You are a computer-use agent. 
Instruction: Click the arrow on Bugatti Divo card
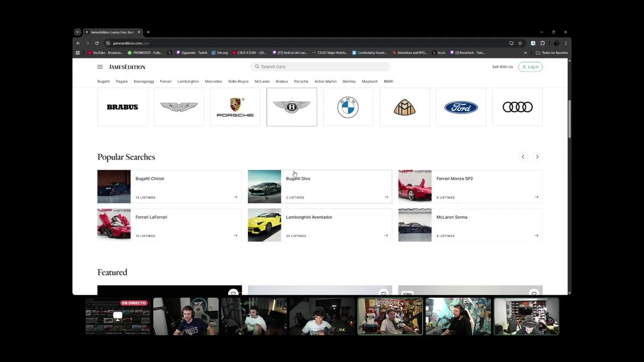pyautogui.click(x=386, y=197)
